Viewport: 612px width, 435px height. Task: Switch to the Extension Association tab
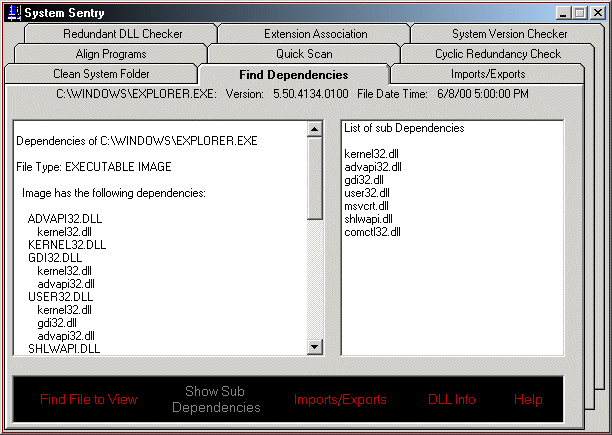(315, 33)
